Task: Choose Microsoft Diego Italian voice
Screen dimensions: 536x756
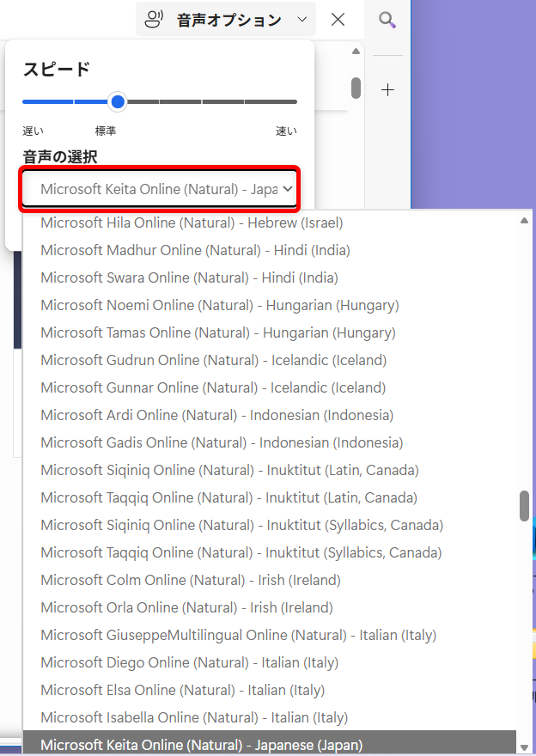Action: pyautogui.click(x=269, y=662)
